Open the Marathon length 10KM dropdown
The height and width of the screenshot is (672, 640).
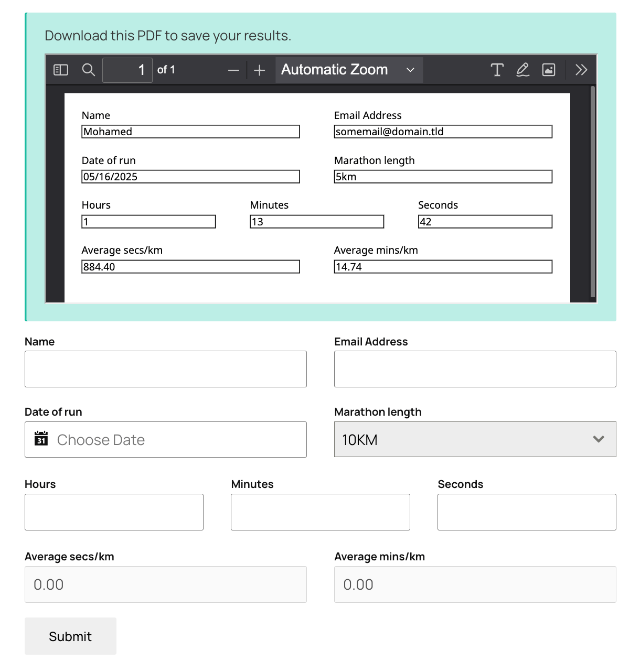tap(475, 439)
